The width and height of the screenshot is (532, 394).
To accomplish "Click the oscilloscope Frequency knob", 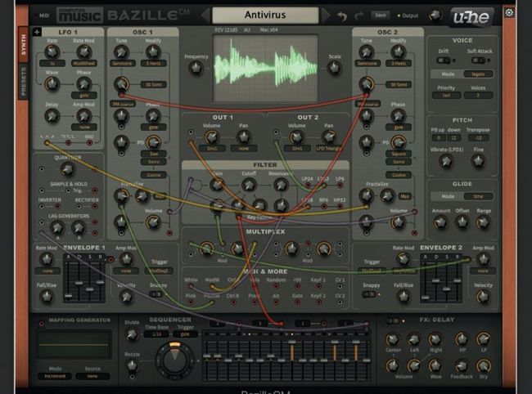I will (x=196, y=68).
